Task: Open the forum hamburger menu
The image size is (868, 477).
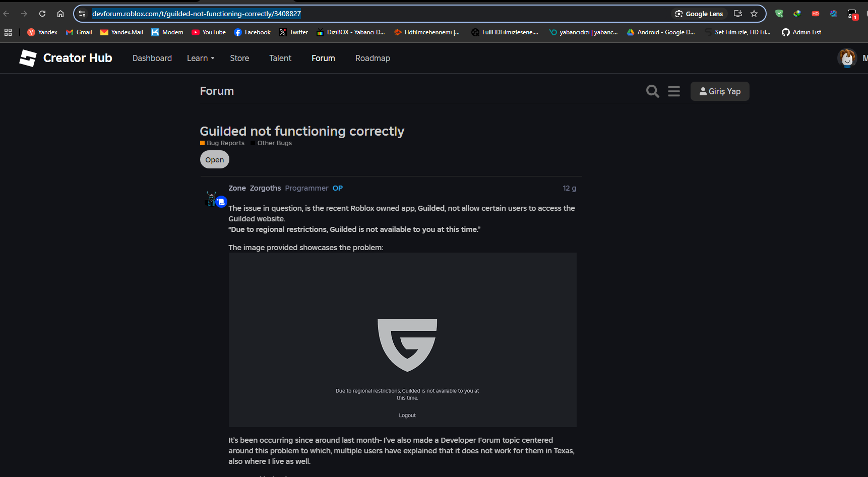Action: [674, 91]
